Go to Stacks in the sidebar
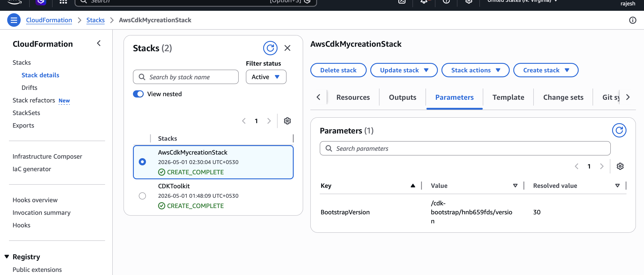 [22, 62]
